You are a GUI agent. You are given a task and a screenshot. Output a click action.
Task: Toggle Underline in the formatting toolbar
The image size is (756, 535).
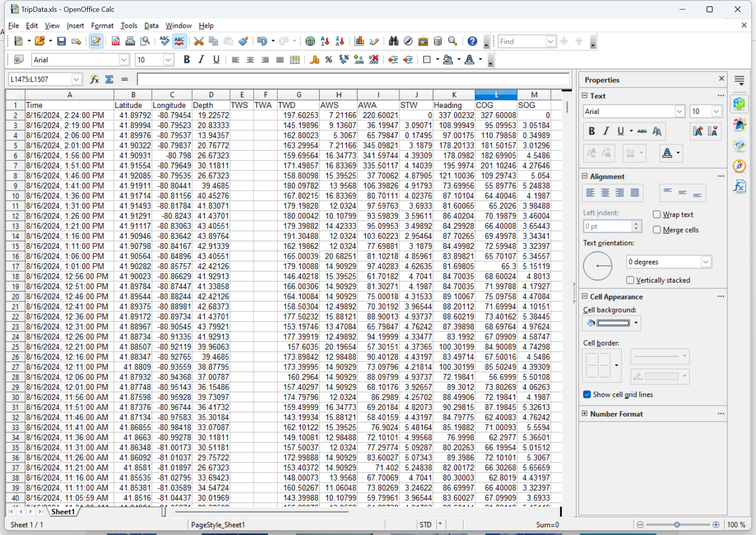coord(216,60)
